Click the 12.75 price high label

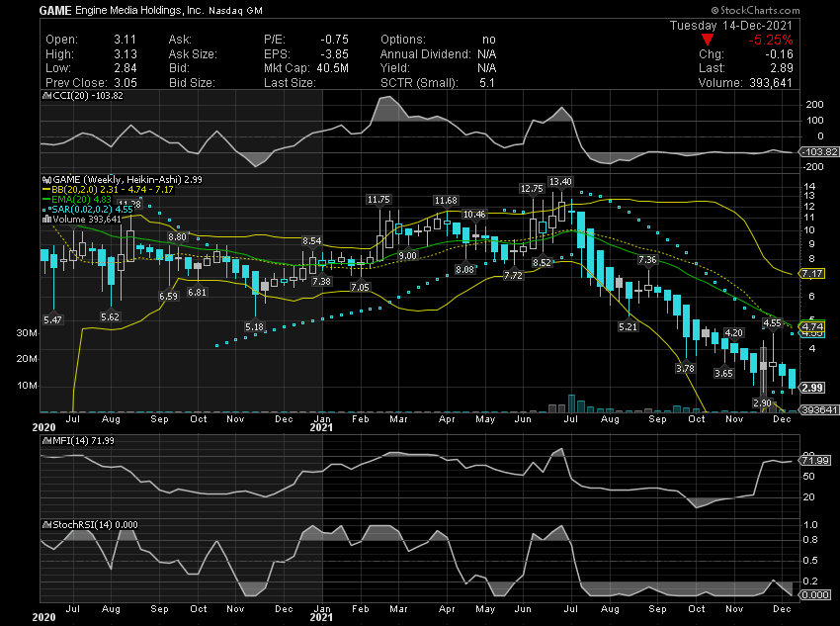click(532, 189)
